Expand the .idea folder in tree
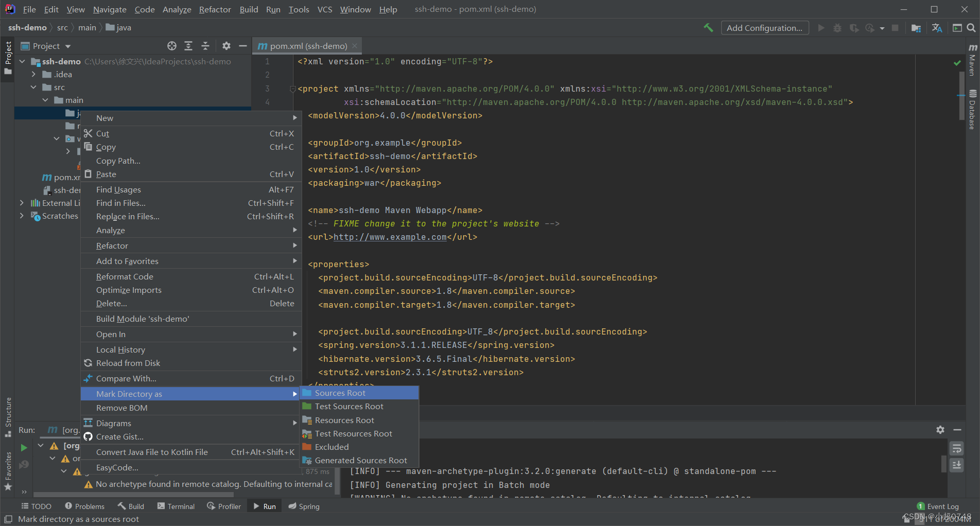Screen dimensions: 980x526 [x=33, y=74]
